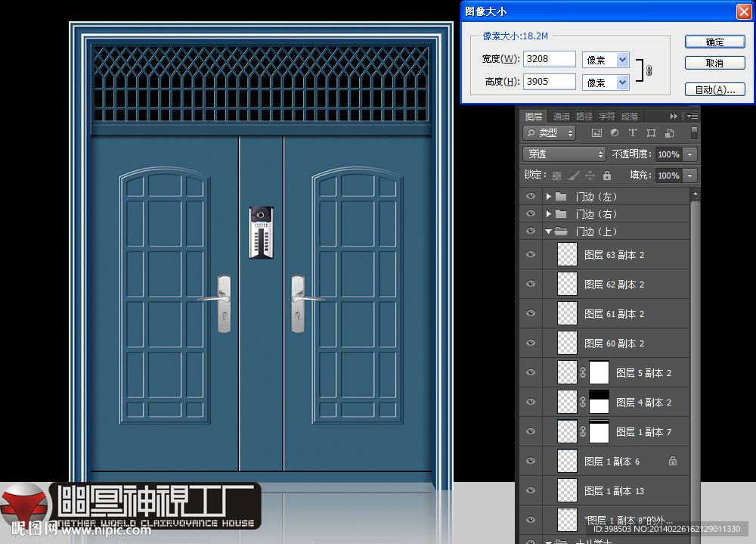Lock transparent pixels icon in 锁定 row

tap(556, 176)
